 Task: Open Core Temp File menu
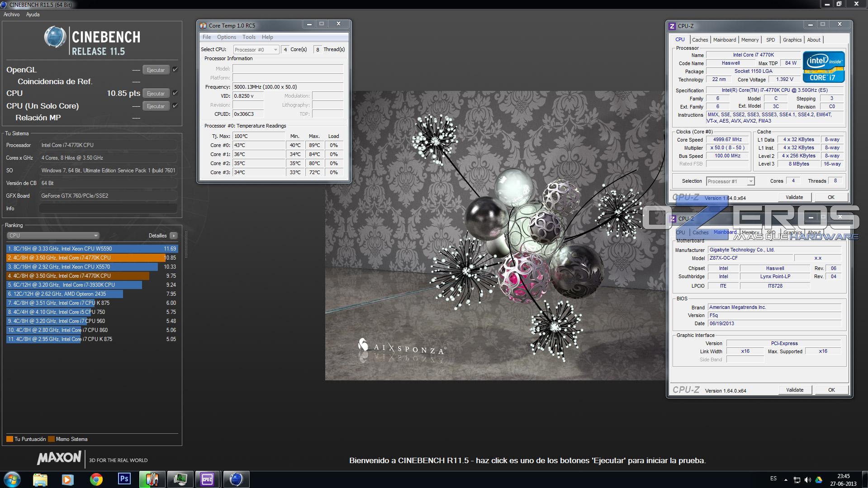(207, 37)
